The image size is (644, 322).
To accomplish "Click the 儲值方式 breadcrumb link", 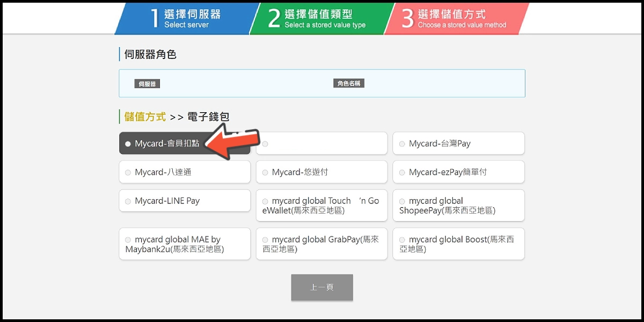I will coord(145,116).
